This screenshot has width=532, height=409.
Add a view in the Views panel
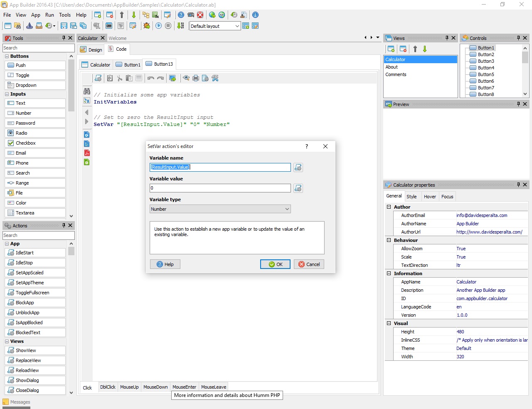click(391, 49)
